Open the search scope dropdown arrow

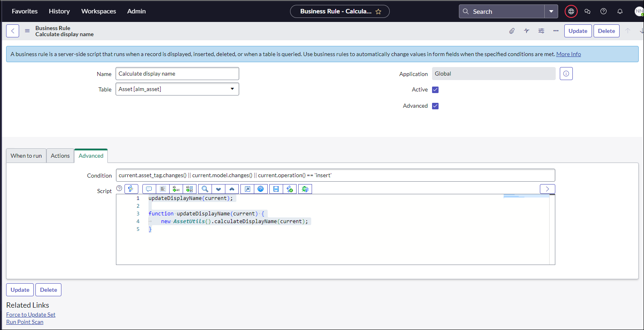551,11
